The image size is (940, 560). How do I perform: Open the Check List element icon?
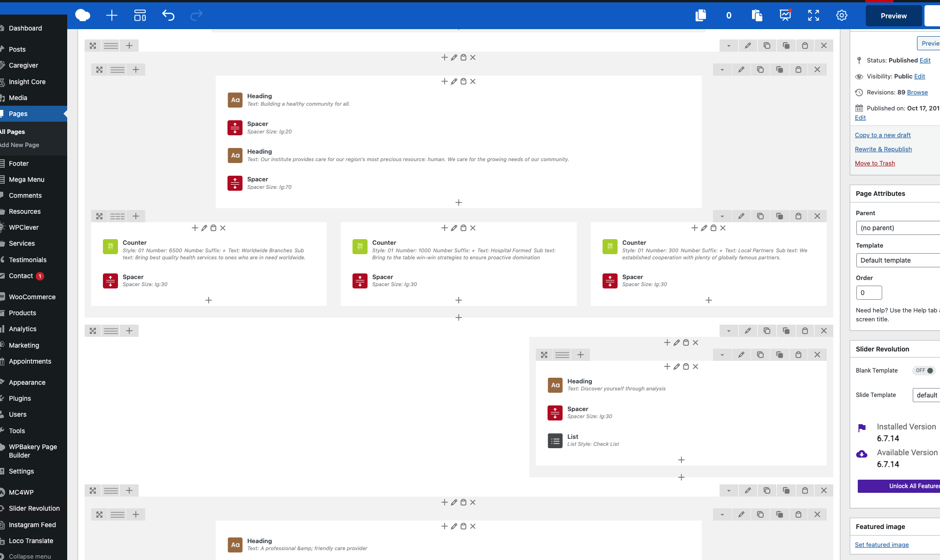point(555,440)
